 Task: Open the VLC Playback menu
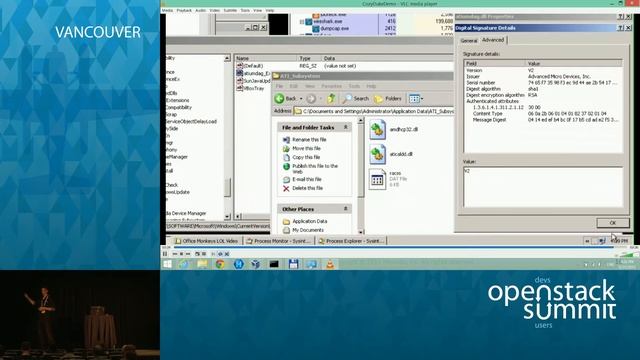[184, 10]
